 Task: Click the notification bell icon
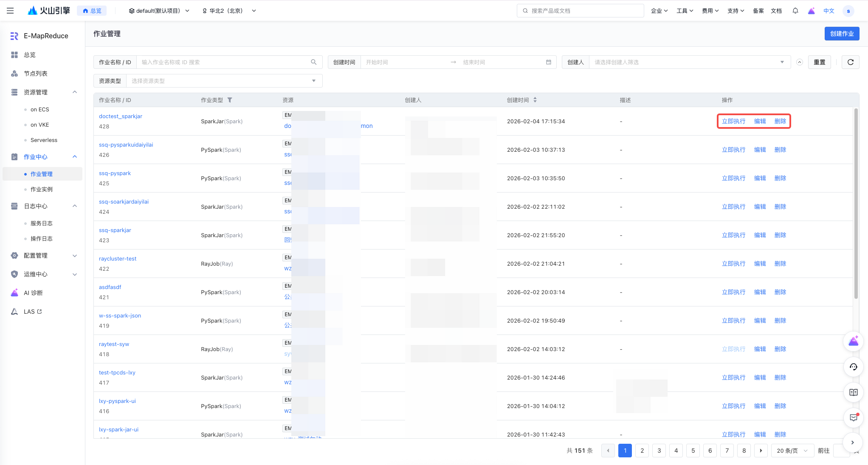point(795,11)
